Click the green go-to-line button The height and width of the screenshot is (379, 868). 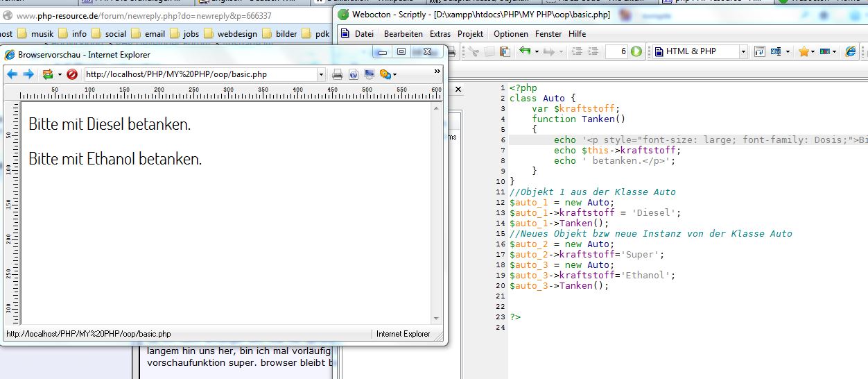pyautogui.click(x=636, y=51)
